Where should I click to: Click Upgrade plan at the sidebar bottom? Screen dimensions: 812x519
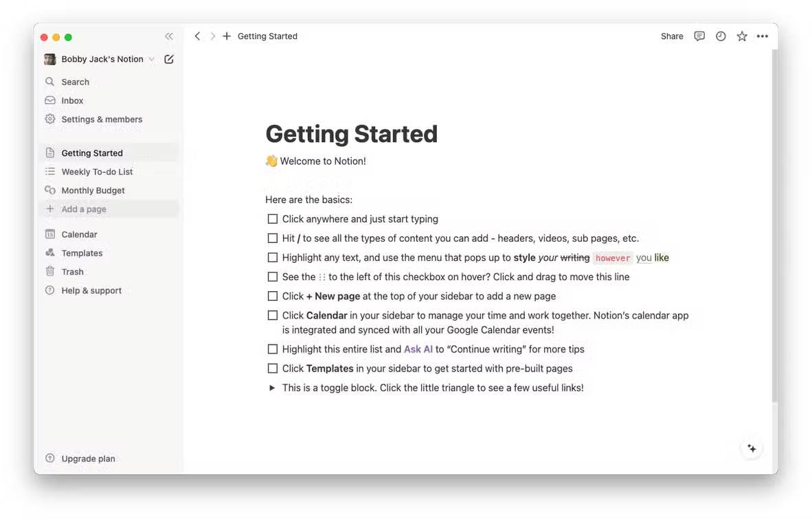click(88, 459)
